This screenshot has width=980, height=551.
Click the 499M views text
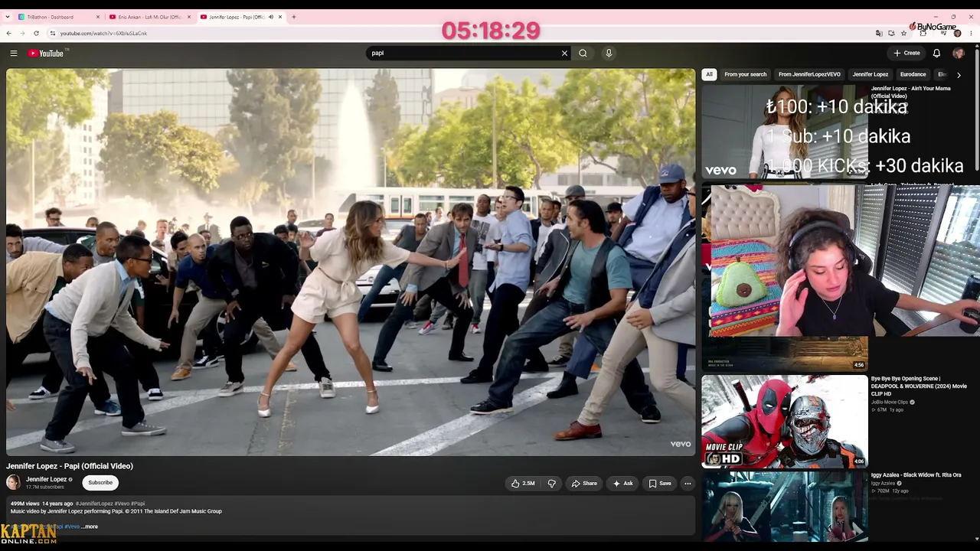tap(24, 504)
